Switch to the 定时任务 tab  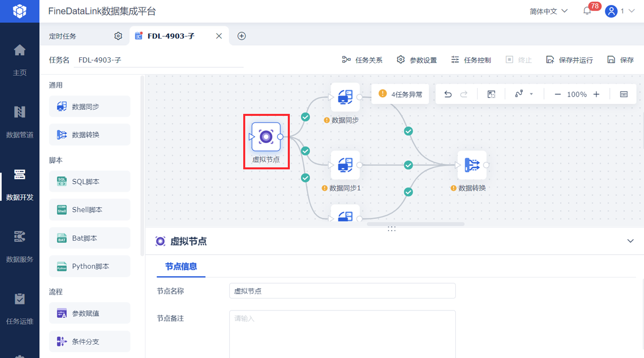[x=62, y=36]
